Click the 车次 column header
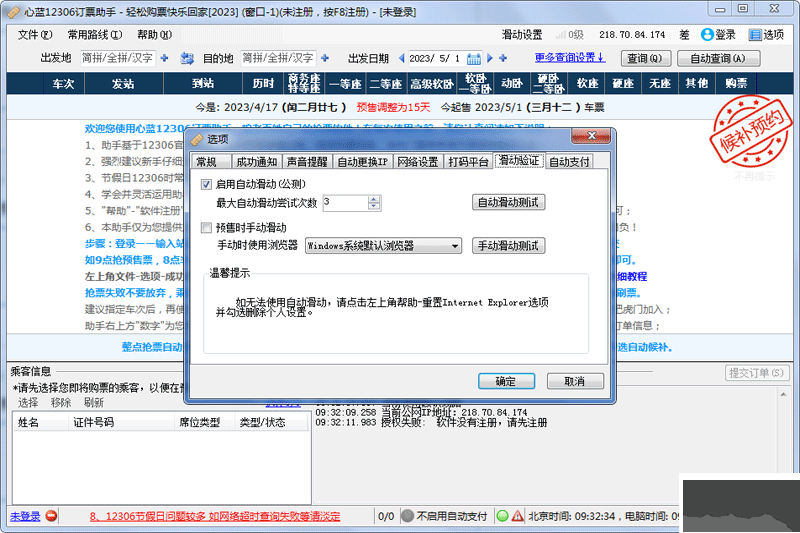800x533 pixels. (x=63, y=84)
